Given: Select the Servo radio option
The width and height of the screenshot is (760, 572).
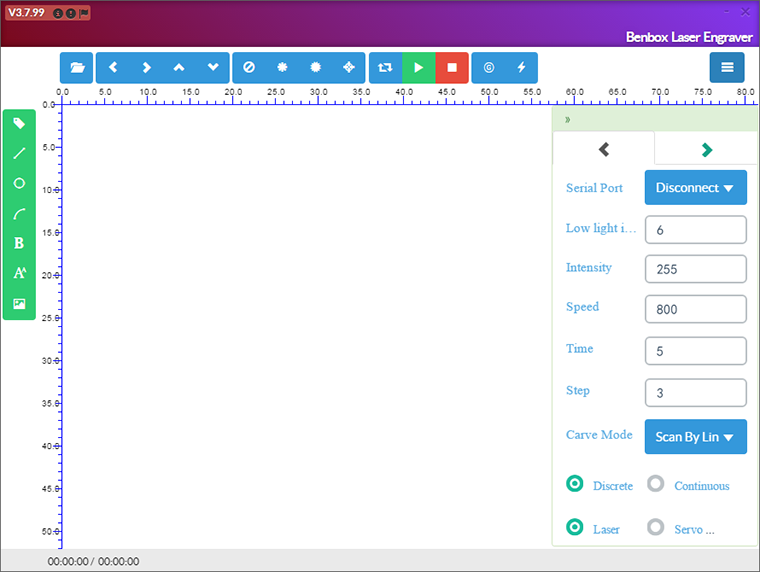Looking at the screenshot, I should (656, 527).
